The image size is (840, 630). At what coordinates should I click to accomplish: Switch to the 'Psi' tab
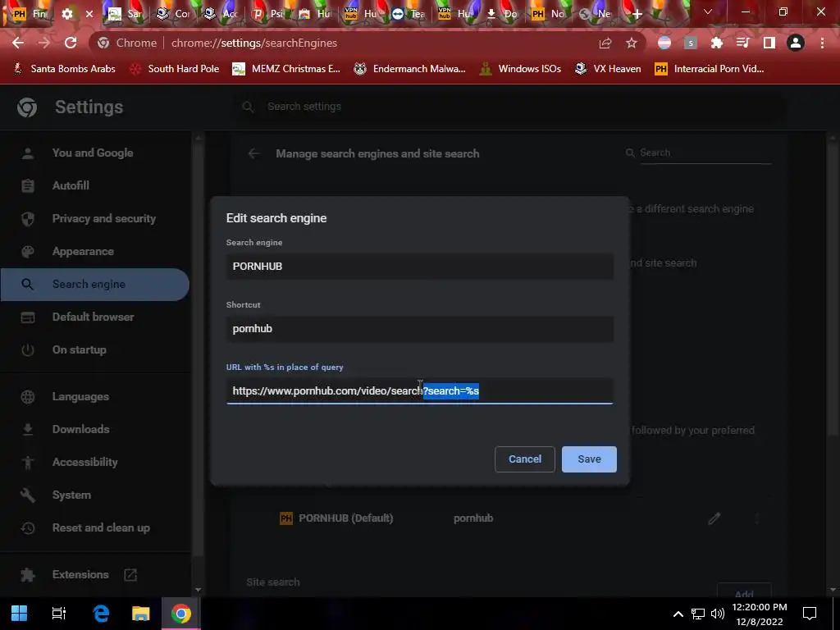267,14
